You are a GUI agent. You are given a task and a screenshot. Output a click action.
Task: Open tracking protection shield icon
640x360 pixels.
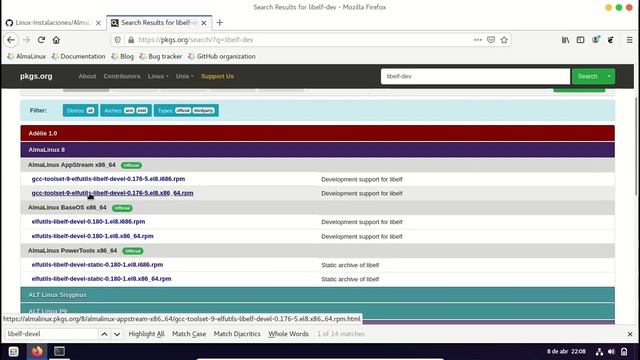tap(118, 40)
